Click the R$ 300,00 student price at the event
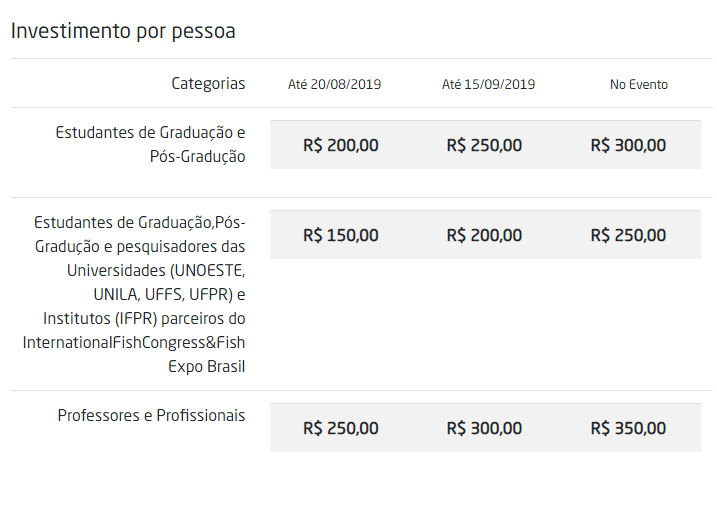Viewport: 717px width, 505px height. [628, 145]
